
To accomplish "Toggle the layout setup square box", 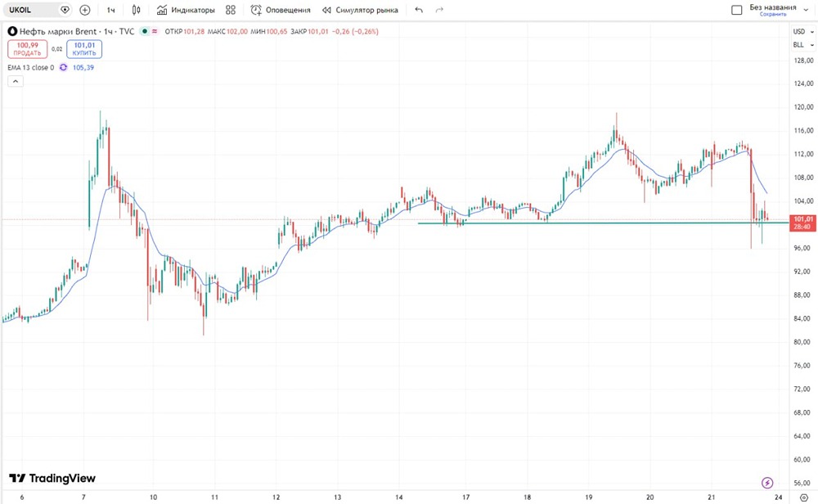I will pos(735,10).
